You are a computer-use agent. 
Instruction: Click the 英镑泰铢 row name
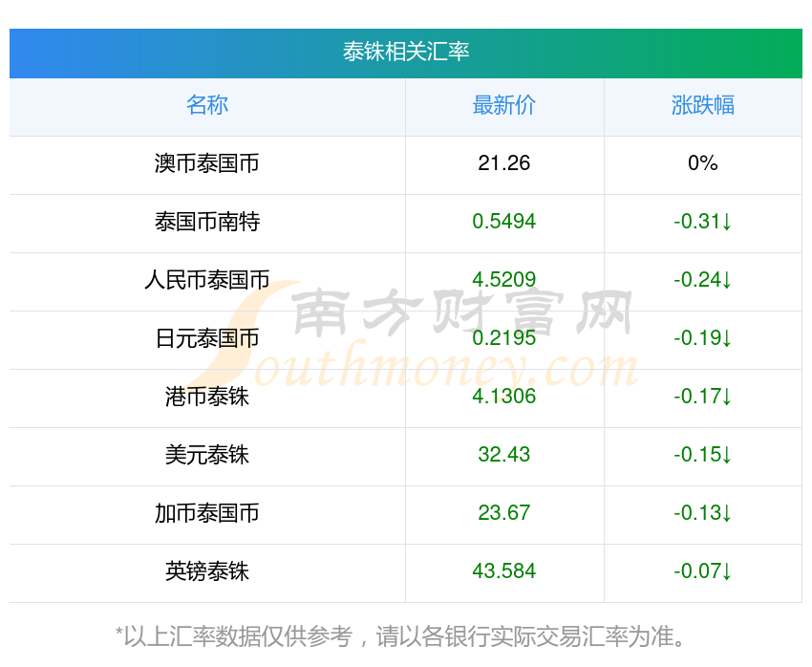point(207,571)
